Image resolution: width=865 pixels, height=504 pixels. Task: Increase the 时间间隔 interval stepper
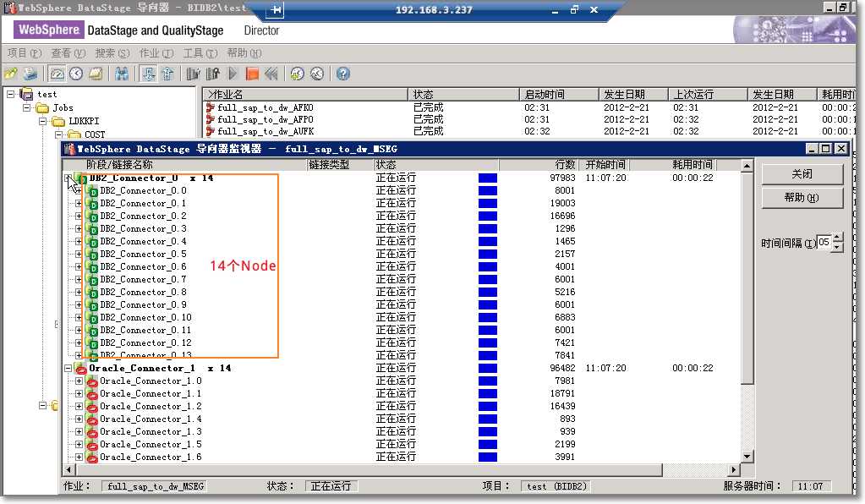point(838,238)
